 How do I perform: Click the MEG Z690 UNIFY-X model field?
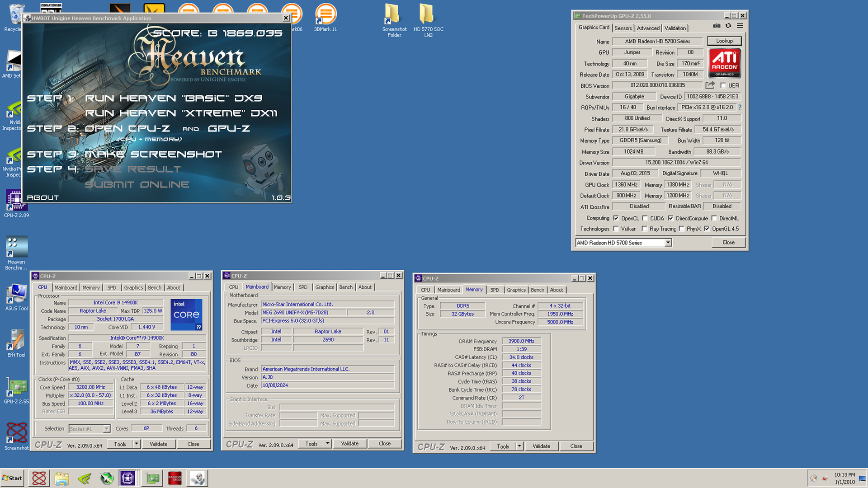click(304, 313)
